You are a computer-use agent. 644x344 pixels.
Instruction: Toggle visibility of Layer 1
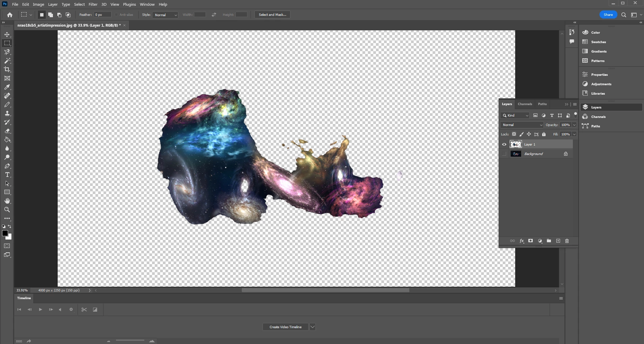click(x=504, y=145)
